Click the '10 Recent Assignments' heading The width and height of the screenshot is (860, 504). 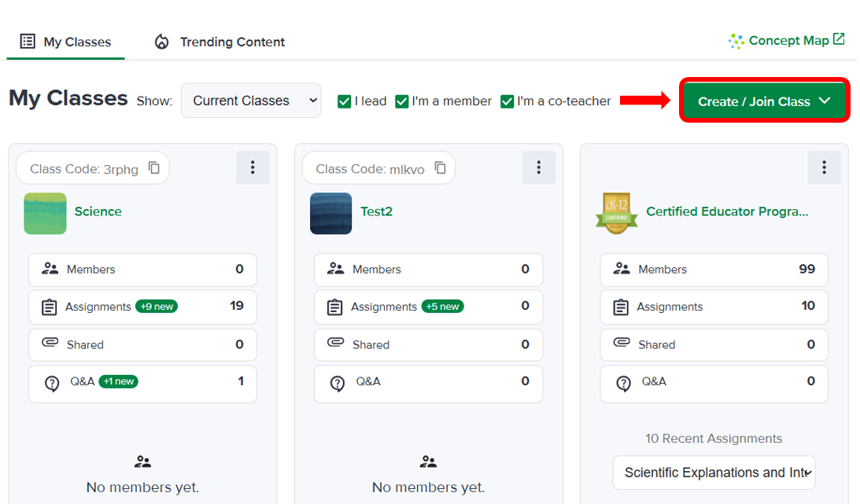click(x=714, y=438)
